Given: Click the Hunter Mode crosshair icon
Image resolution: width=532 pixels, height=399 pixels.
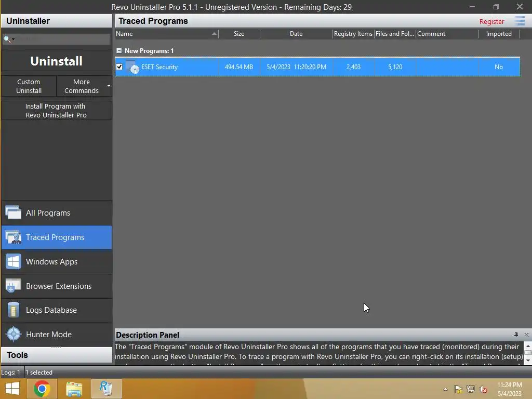Looking at the screenshot, I should [x=14, y=334].
